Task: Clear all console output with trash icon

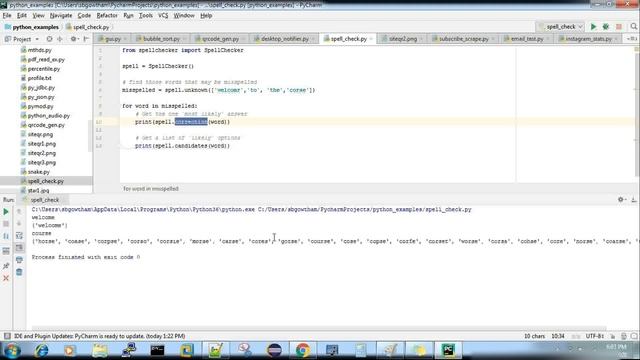Action: (x=19, y=272)
